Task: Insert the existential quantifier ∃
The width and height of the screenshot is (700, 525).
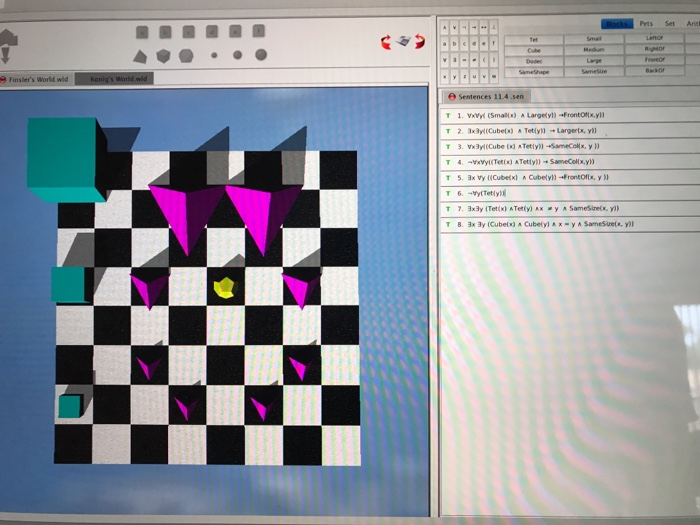Action: (454, 59)
